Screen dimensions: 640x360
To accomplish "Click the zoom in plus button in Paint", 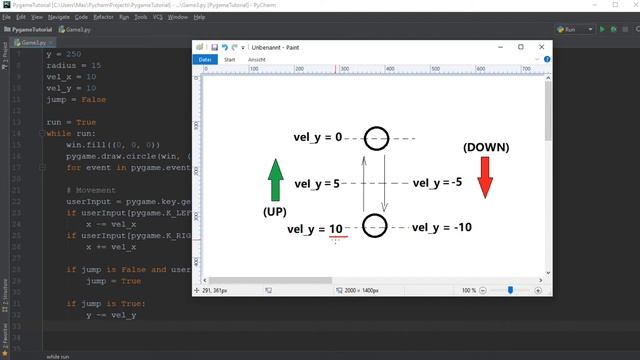I will (x=538, y=291).
